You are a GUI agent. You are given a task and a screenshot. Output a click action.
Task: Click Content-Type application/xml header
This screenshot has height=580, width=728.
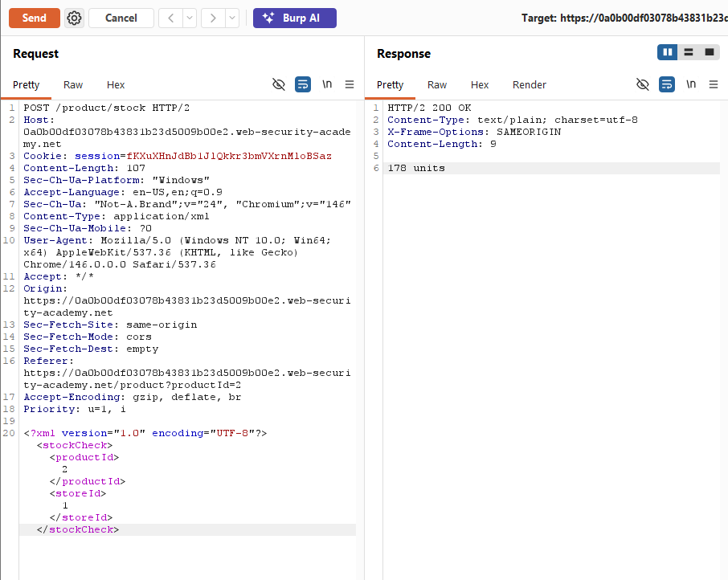coord(117,216)
